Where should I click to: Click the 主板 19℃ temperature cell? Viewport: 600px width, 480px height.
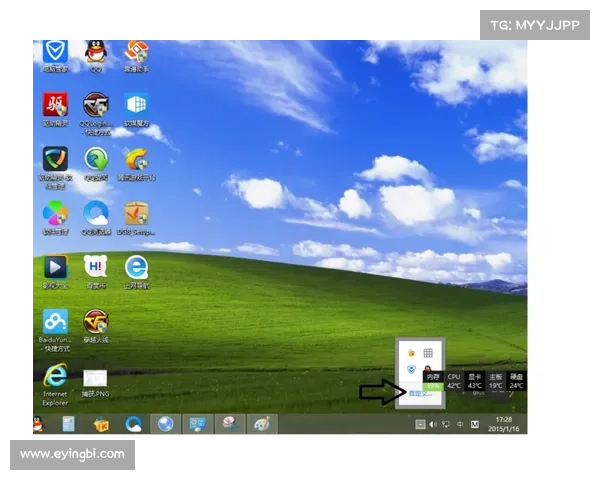pos(496,381)
